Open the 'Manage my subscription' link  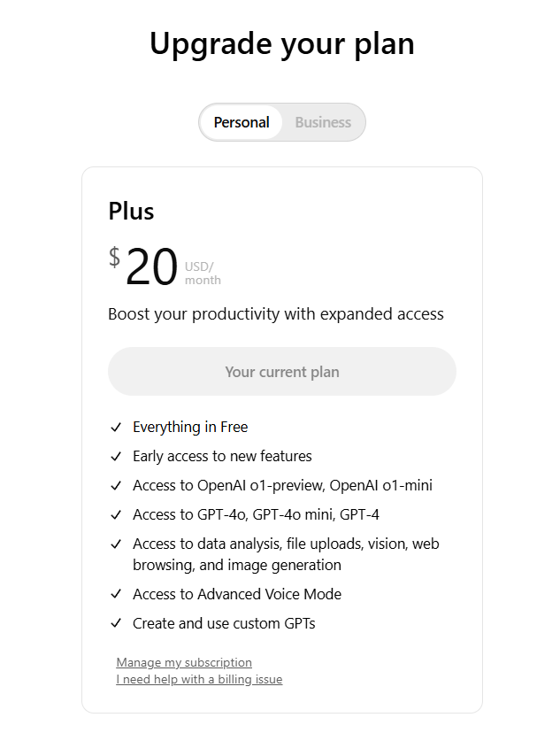tap(184, 662)
